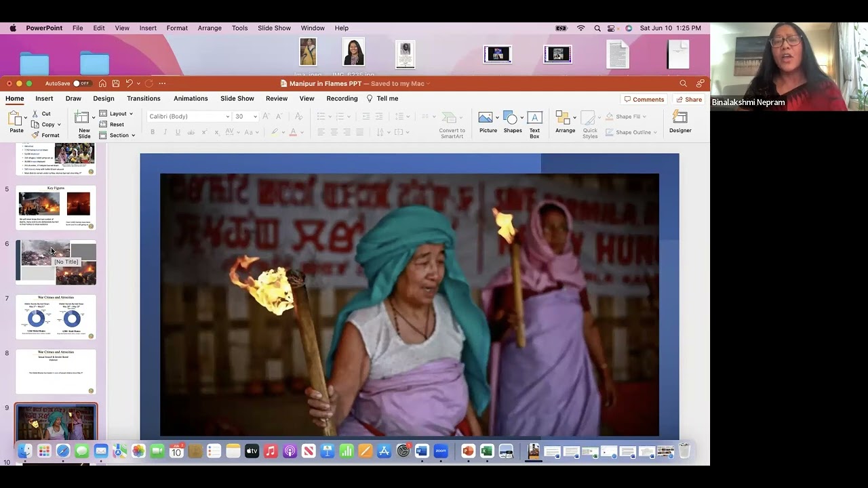Open the Music app in Dock
868x488 pixels.
pyautogui.click(x=271, y=451)
